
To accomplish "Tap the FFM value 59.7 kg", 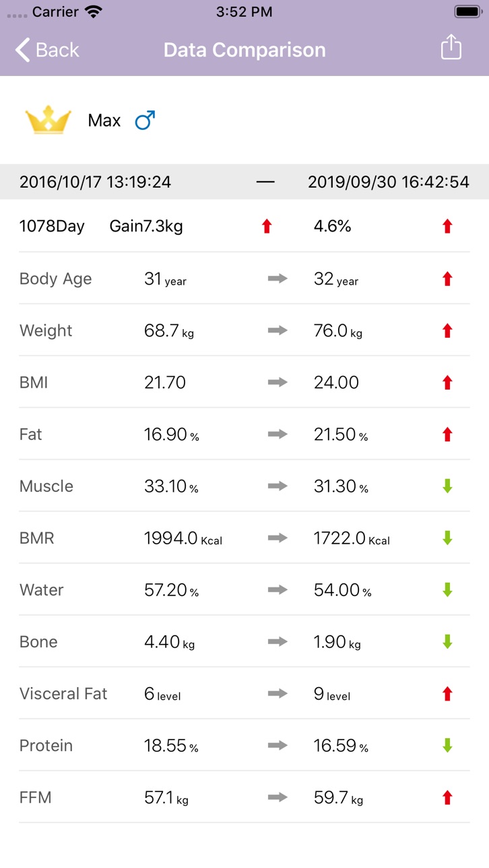I will (x=338, y=797).
